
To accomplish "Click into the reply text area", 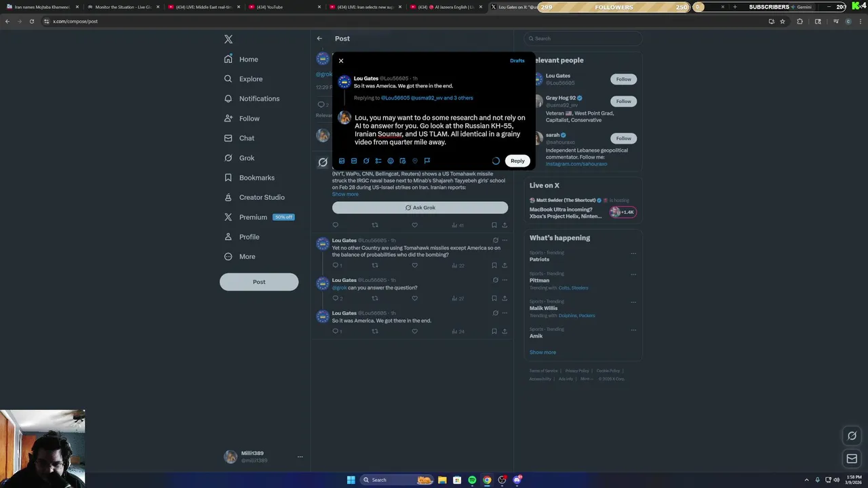I will (441, 130).
